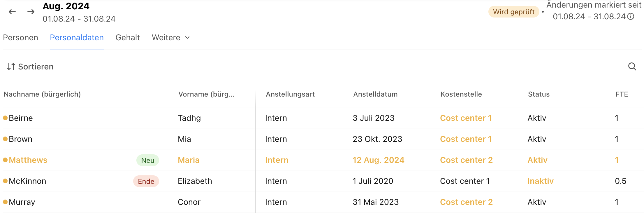644x213 pixels.
Task: Click the info icon beside date range
Action: pos(631,16)
